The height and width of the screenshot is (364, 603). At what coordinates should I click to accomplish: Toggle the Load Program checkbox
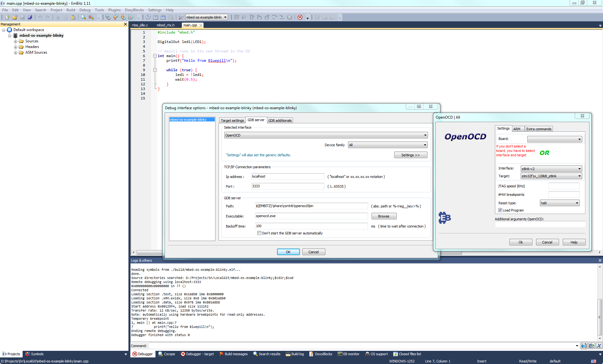(500, 210)
